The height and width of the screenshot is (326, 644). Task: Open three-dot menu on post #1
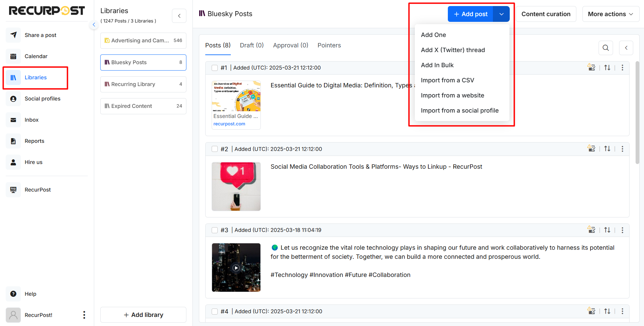click(622, 68)
